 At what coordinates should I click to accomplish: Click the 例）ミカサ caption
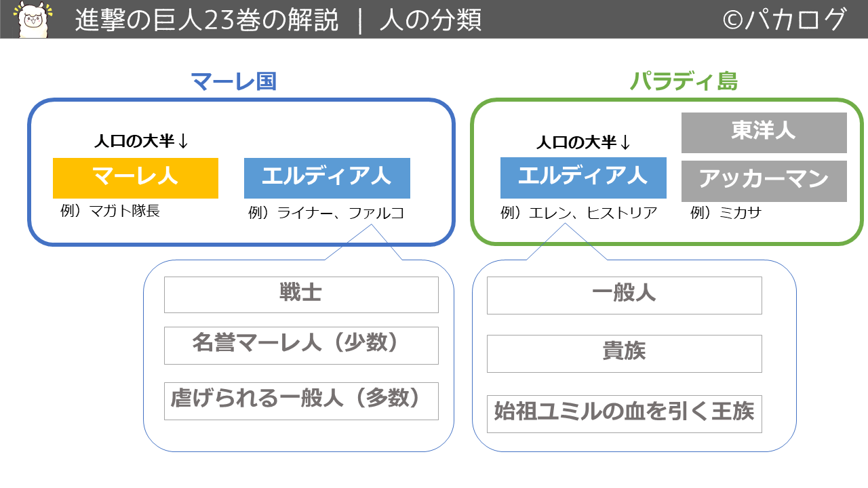[x=726, y=213]
